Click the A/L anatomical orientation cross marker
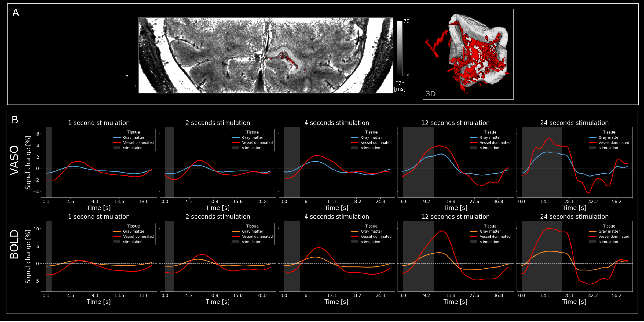Image resolution: width=644 pixels, height=322 pixels. pyautogui.click(x=127, y=86)
